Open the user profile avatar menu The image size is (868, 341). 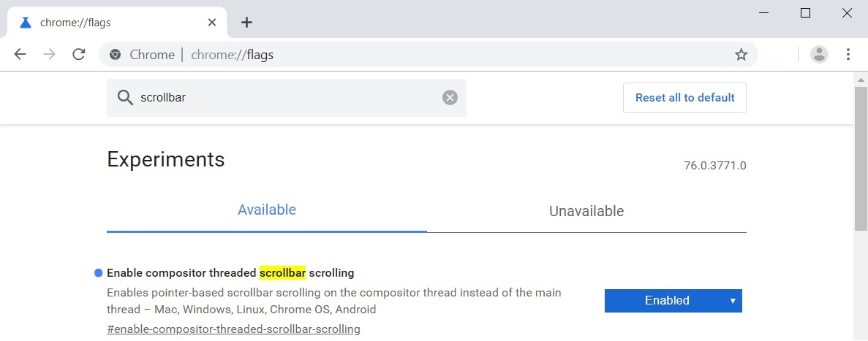pyautogui.click(x=819, y=55)
